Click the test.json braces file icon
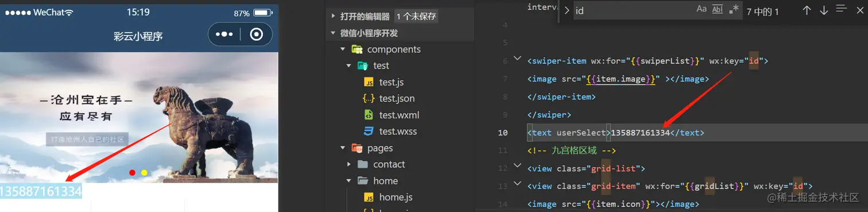This screenshot has height=212, width=868. coord(369,98)
